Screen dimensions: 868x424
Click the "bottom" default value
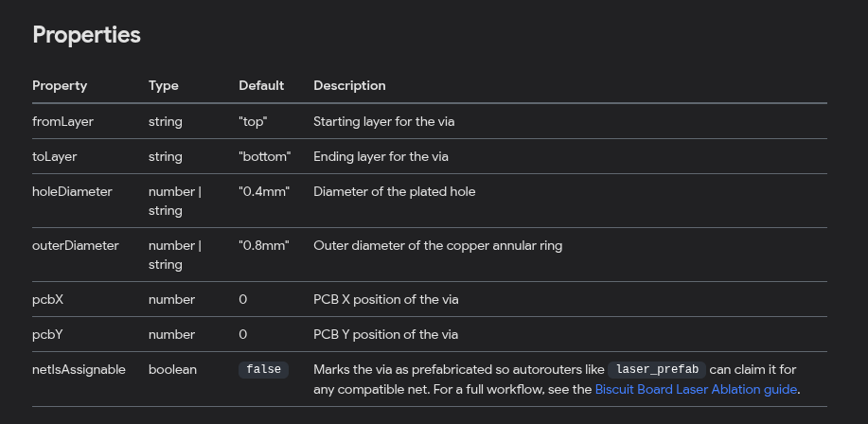pyautogui.click(x=264, y=156)
